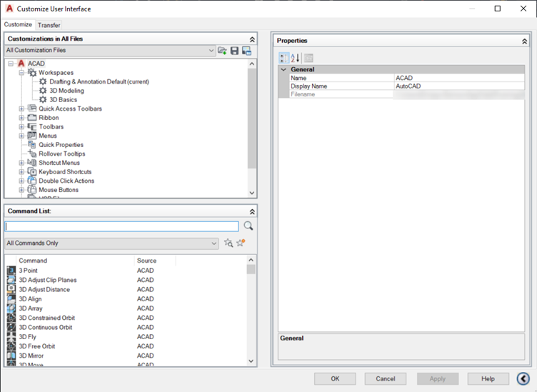This screenshot has width=537, height=392.
Task: Expand the Keyboard Shortcuts tree node
Action: tap(21, 172)
